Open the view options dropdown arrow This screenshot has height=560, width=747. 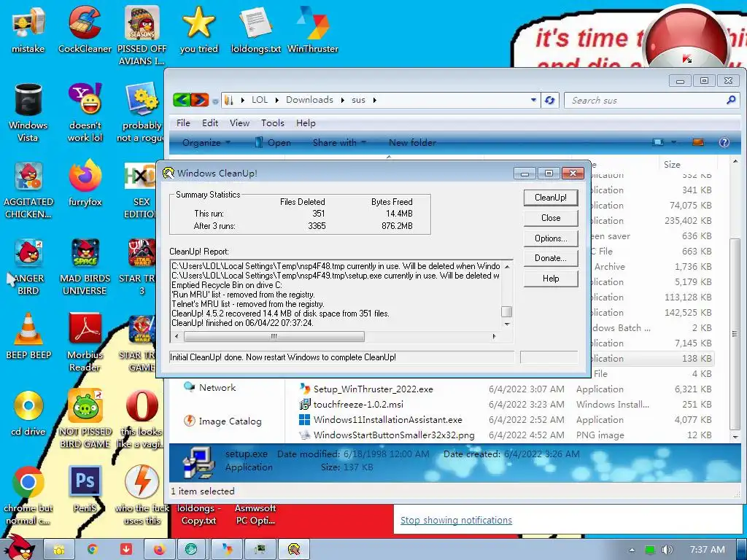click(673, 142)
